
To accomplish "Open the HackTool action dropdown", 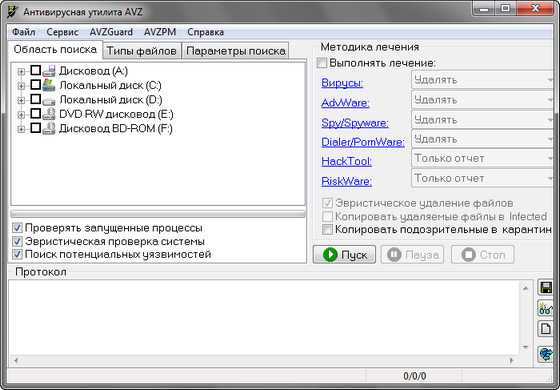I will (483, 158).
